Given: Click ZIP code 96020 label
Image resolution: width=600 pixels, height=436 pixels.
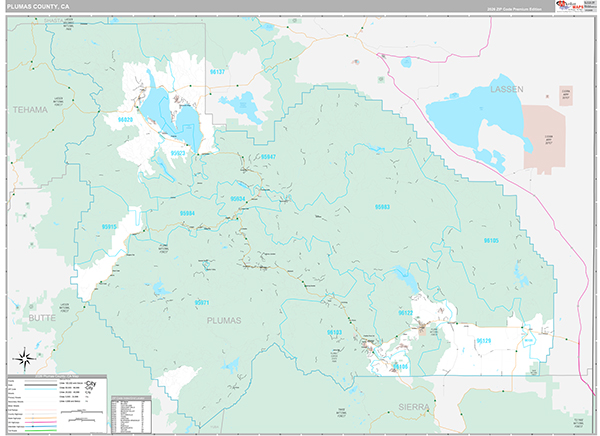Looking at the screenshot, I should click(125, 120).
